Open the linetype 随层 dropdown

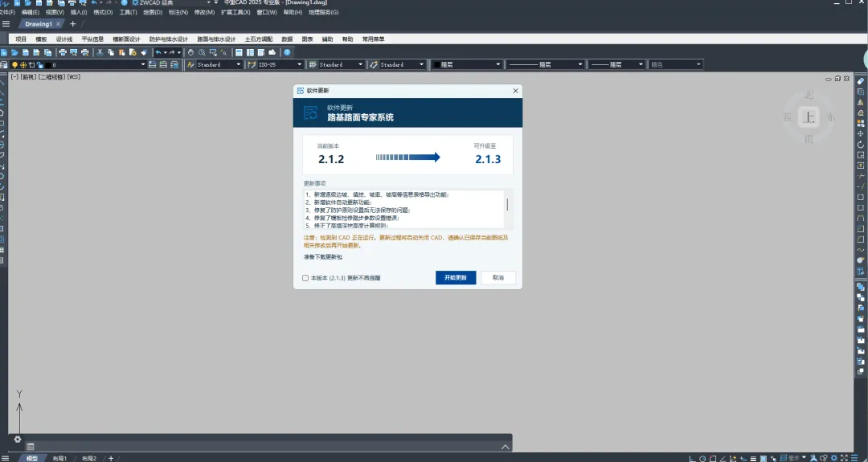coord(580,65)
